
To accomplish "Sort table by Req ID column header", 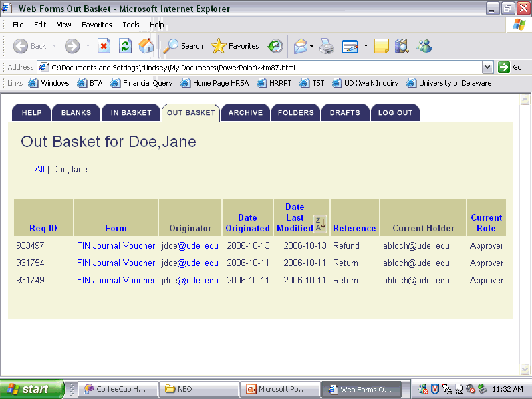I will (x=43, y=228).
